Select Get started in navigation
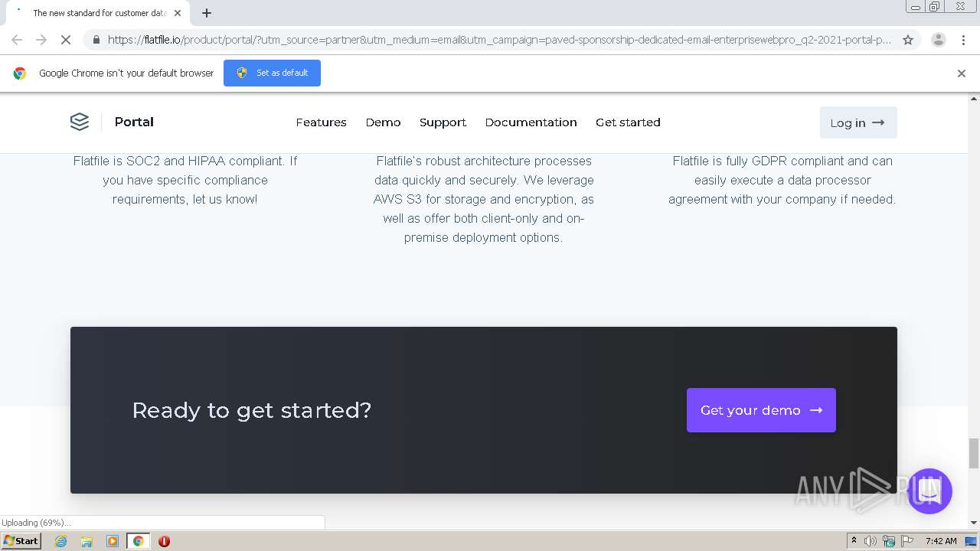980x551 pixels. tap(628, 122)
